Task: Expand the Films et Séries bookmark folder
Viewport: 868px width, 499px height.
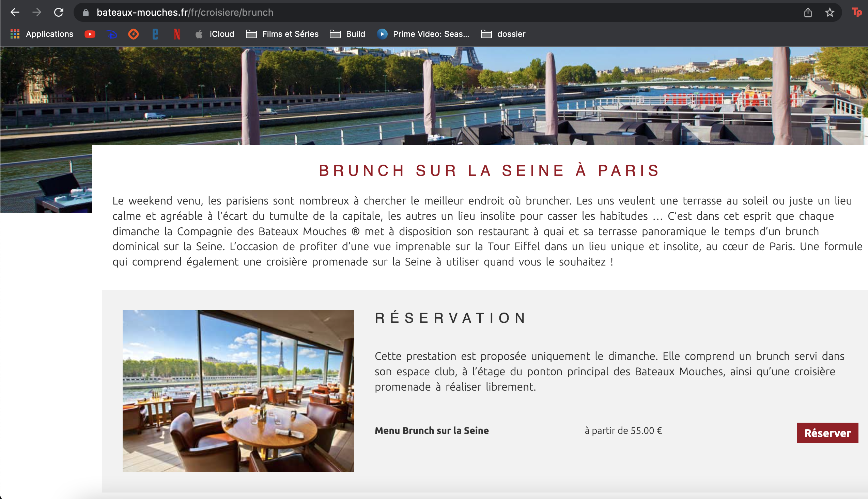Action: [x=282, y=34]
